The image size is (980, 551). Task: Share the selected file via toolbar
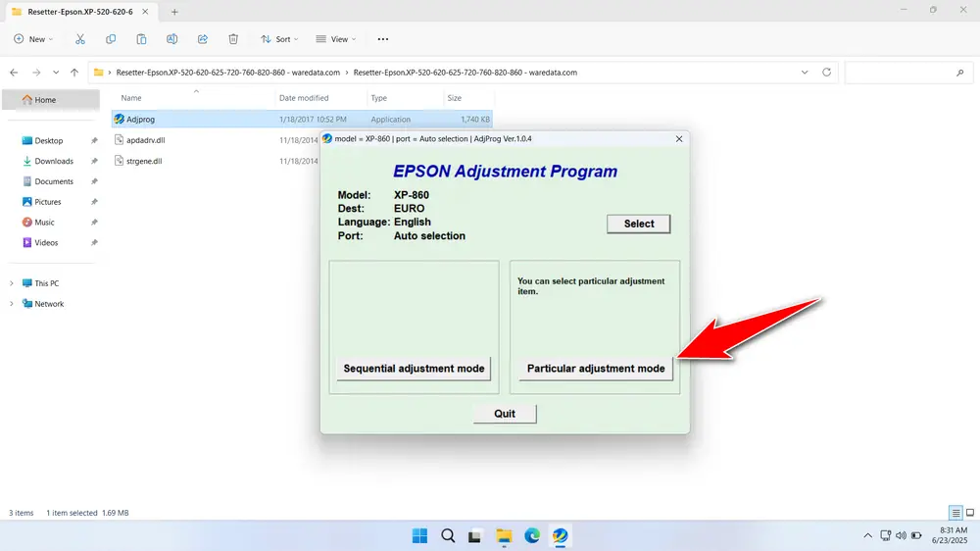coord(203,39)
